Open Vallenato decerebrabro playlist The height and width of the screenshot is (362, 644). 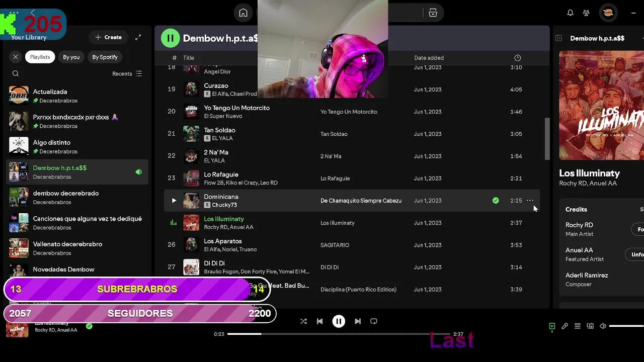[x=78, y=248]
